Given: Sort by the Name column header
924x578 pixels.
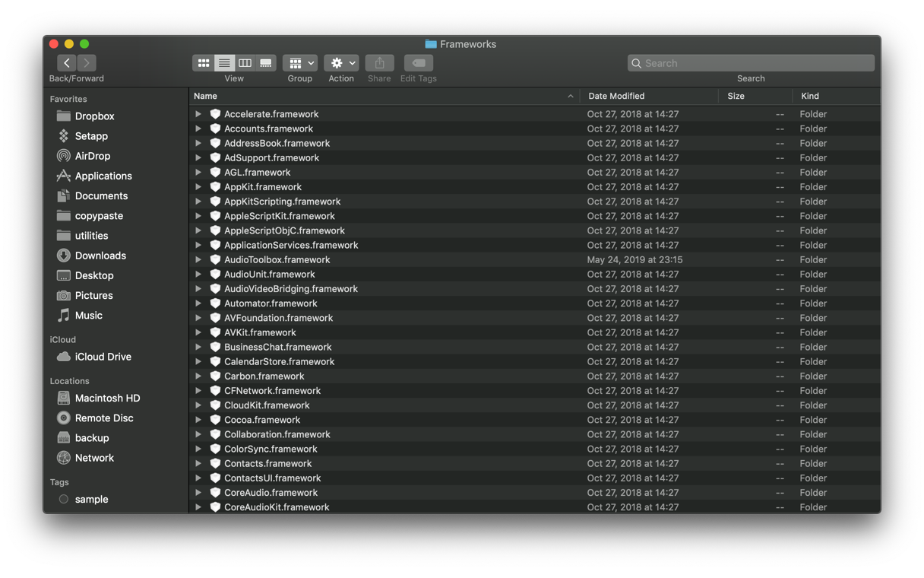Looking at the screenshot, I should point(384,96).
